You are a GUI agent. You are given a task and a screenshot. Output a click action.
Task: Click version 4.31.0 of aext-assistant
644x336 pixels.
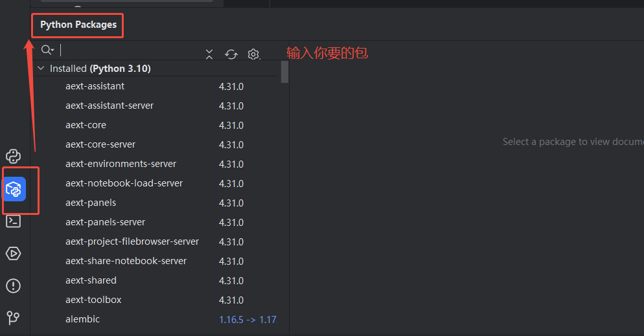(x=231, y=87)
